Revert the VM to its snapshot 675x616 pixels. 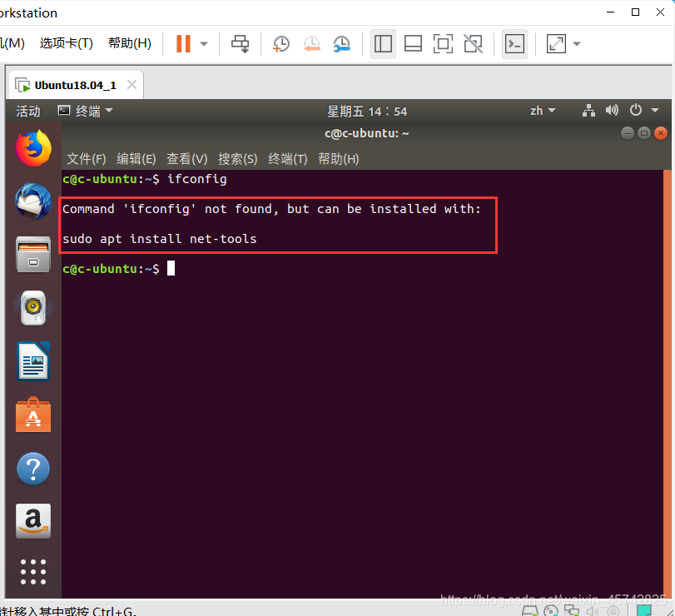pos(311,43)
